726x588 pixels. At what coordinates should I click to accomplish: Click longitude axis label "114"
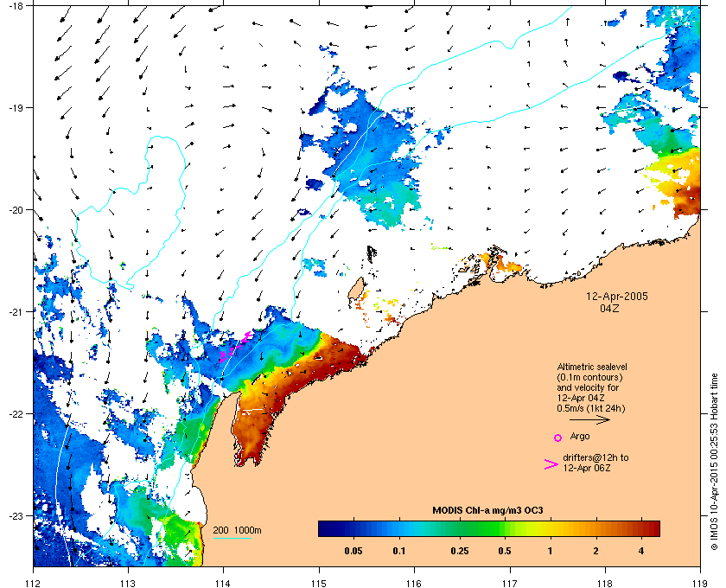223,584
